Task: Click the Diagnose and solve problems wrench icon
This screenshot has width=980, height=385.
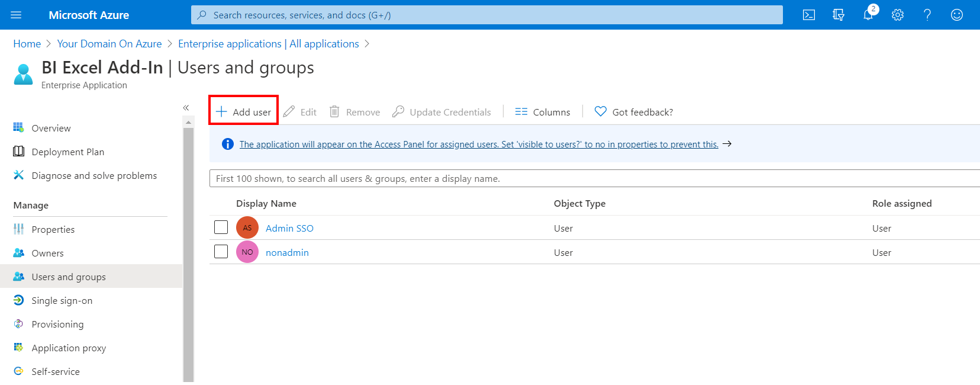Action: [19, 175]
